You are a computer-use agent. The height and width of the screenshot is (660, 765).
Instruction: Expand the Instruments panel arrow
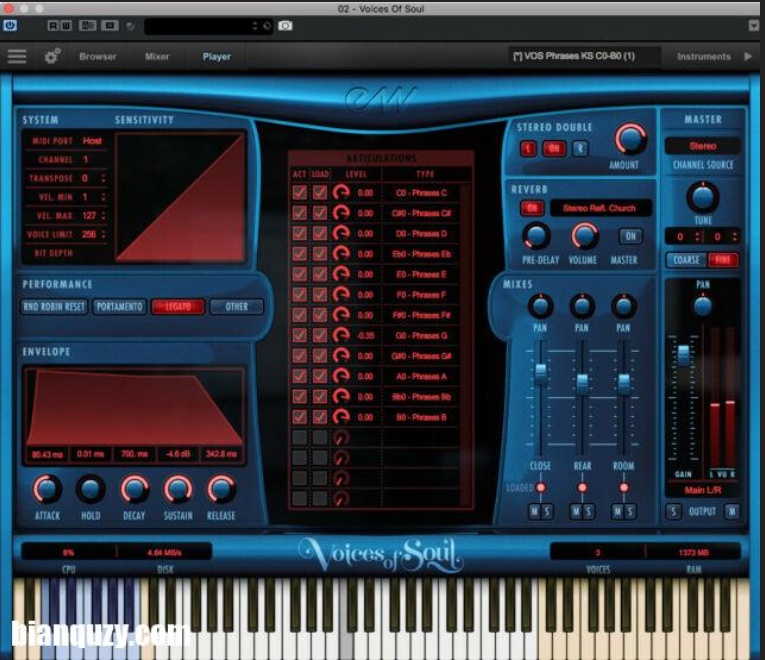pyautogui.click(x=748, y=56)
